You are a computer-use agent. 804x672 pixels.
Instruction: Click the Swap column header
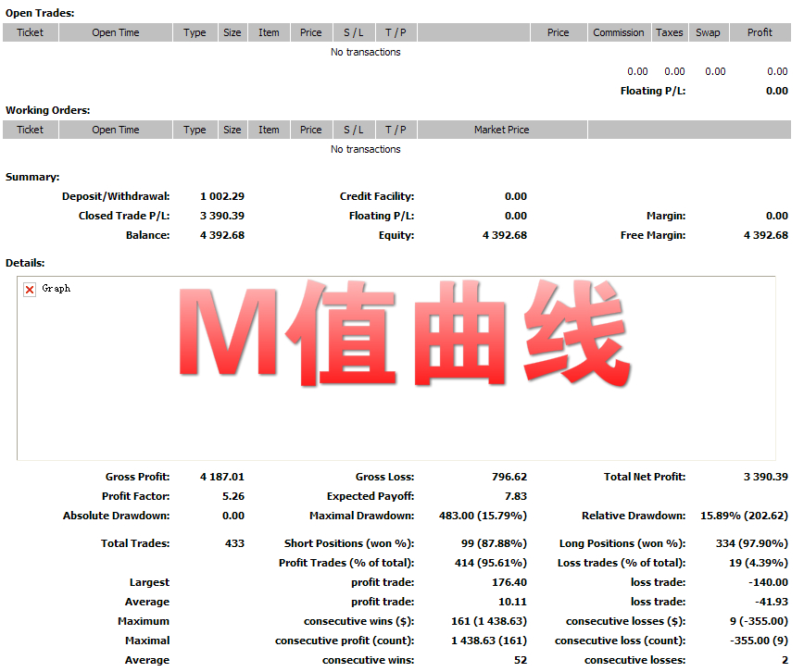point(708,31)
